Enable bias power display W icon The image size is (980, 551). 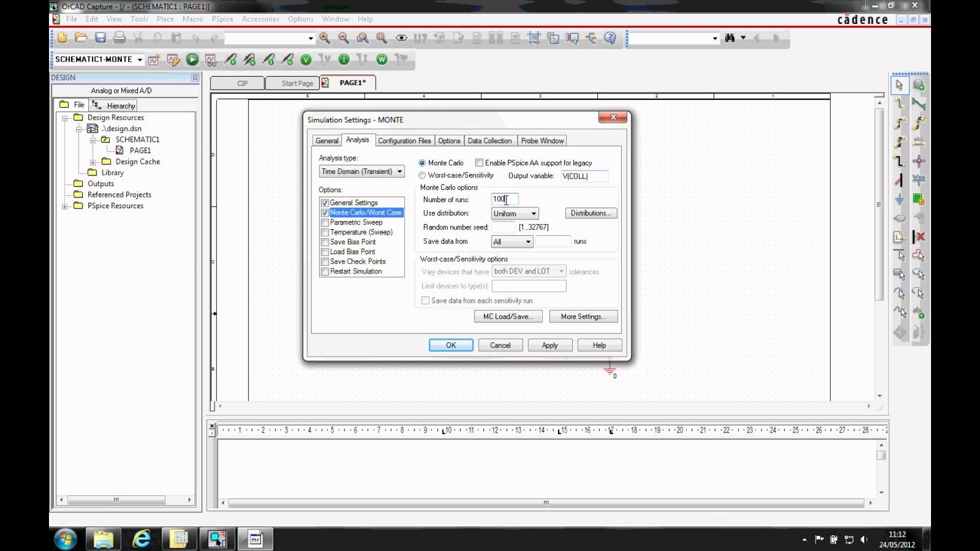382,59
